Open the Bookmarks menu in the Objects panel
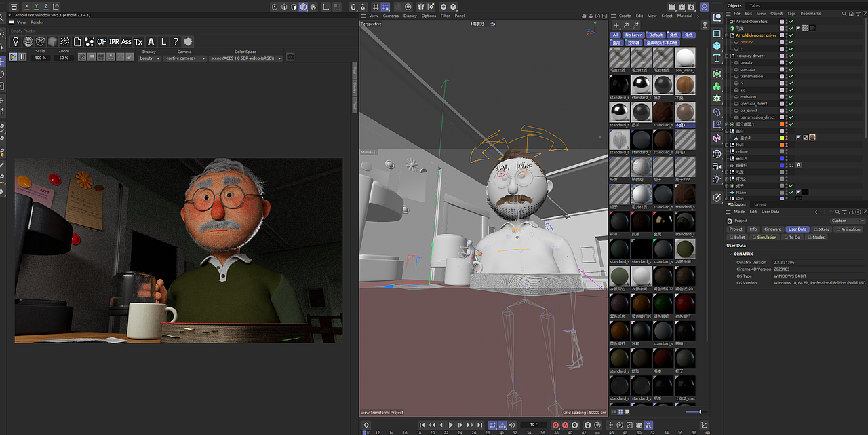The width and height of the screenshot is (868, 435). [810, 13]
